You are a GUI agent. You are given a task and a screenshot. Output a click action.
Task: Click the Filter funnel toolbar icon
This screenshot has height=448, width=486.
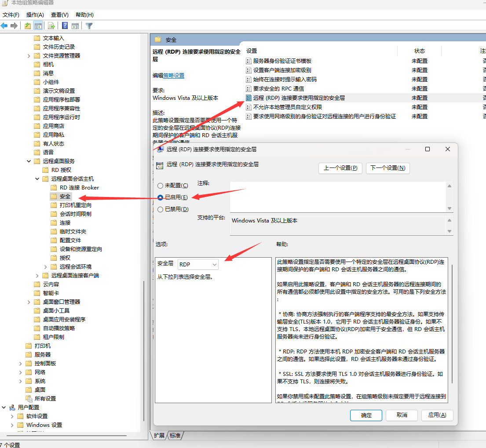89,26
